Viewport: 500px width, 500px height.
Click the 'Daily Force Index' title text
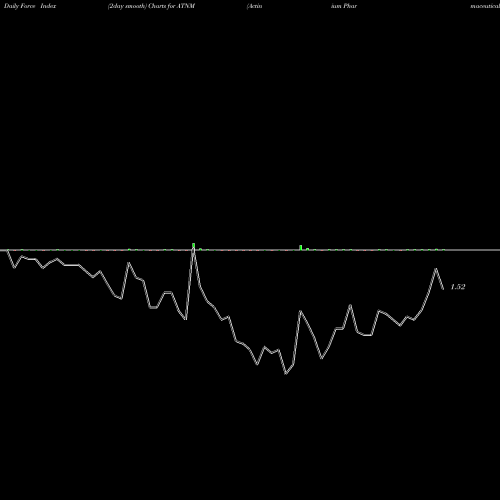click(30, 6)
